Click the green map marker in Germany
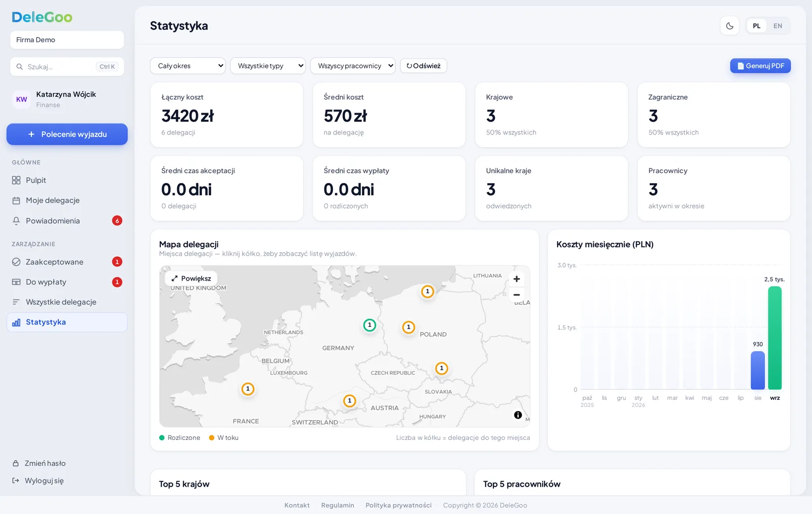Viewport: 812px width, 514px height. [369, 325]
